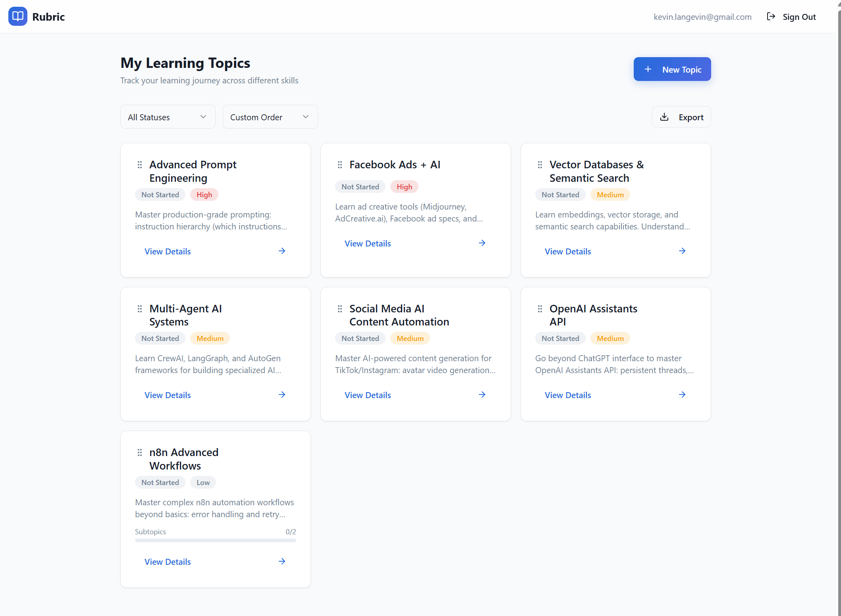This screenshot has height=616, width=841.
Task: Click the plus icon on the New Topic button
Action: click(x=648, y=69)
